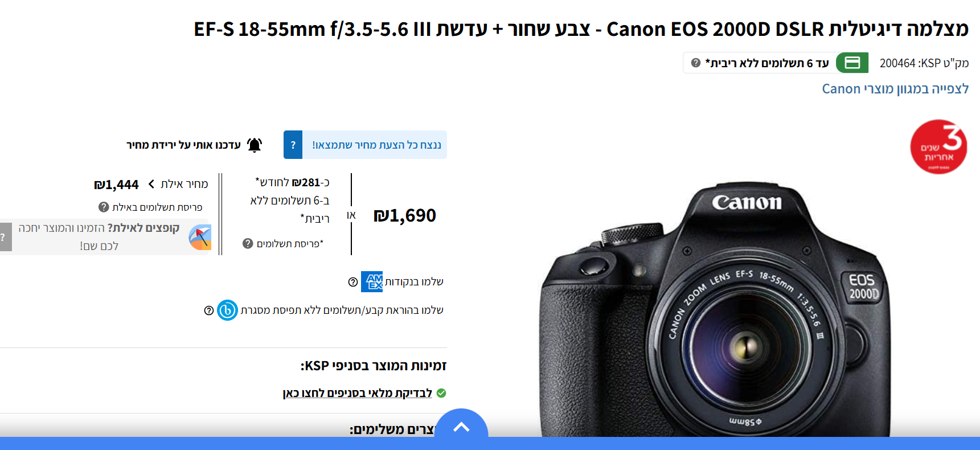Click help icon next to pay with points

click(353, 282)
